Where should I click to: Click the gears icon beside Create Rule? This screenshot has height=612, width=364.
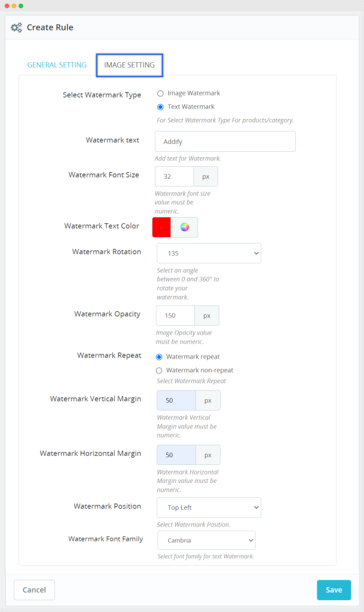16,27
